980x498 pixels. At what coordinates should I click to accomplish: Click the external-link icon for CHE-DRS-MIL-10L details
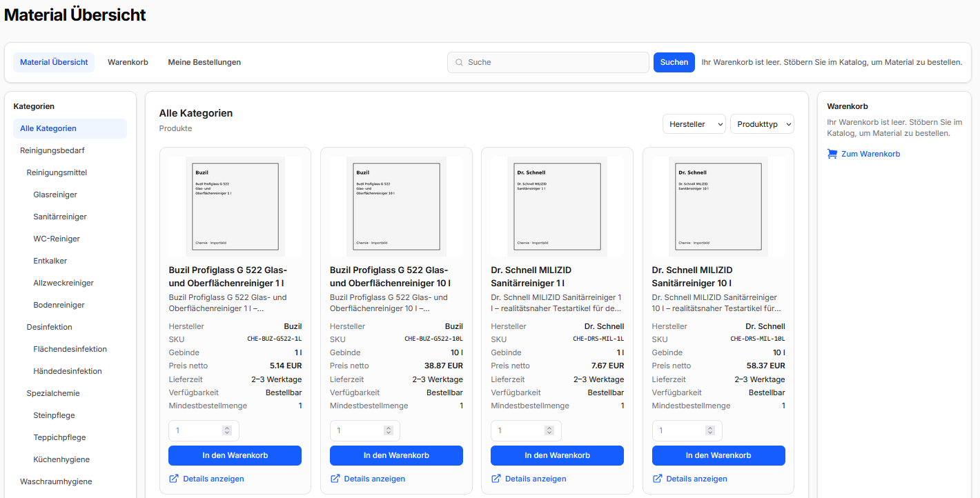(657, 479)
